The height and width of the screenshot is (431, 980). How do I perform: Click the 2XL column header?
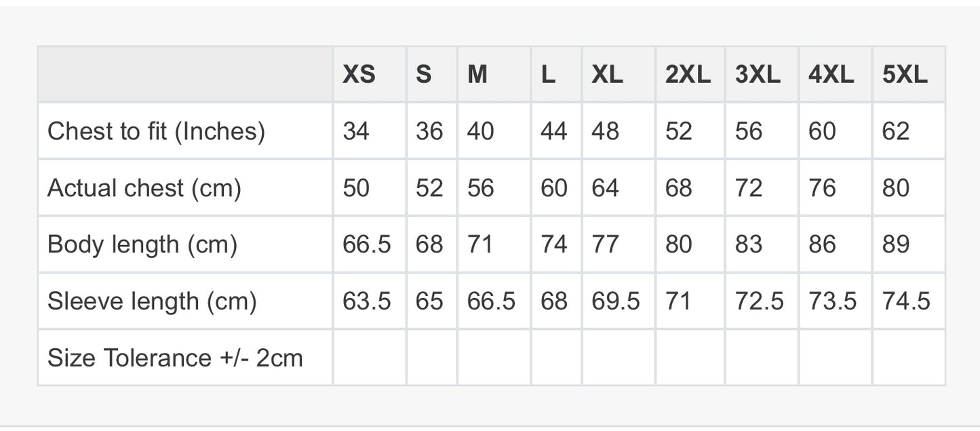point(688,75)
